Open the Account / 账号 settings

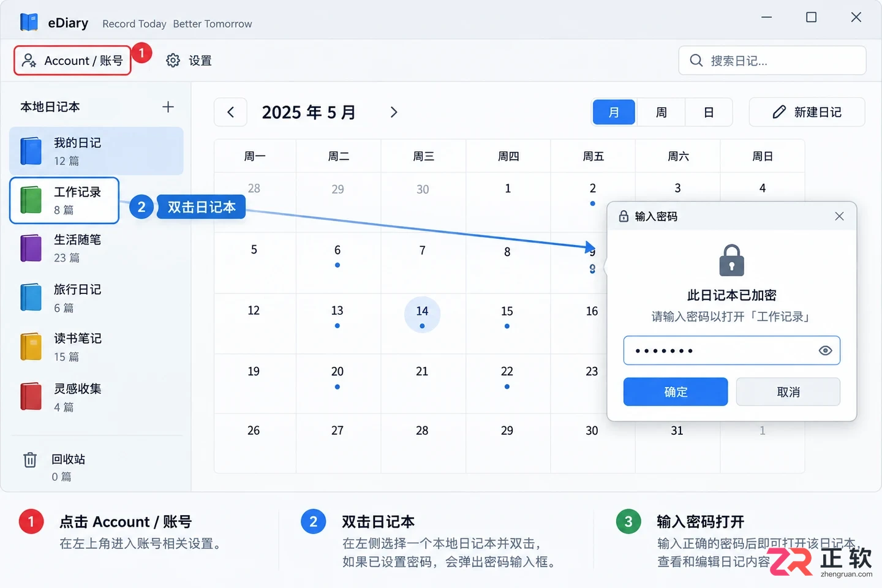pos(73,61)
